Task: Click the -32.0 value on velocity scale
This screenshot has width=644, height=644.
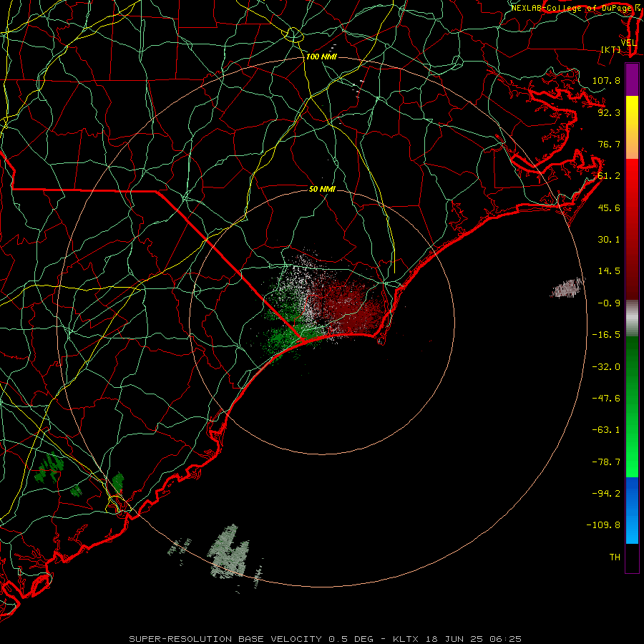Action: click(x=606, y=367)
